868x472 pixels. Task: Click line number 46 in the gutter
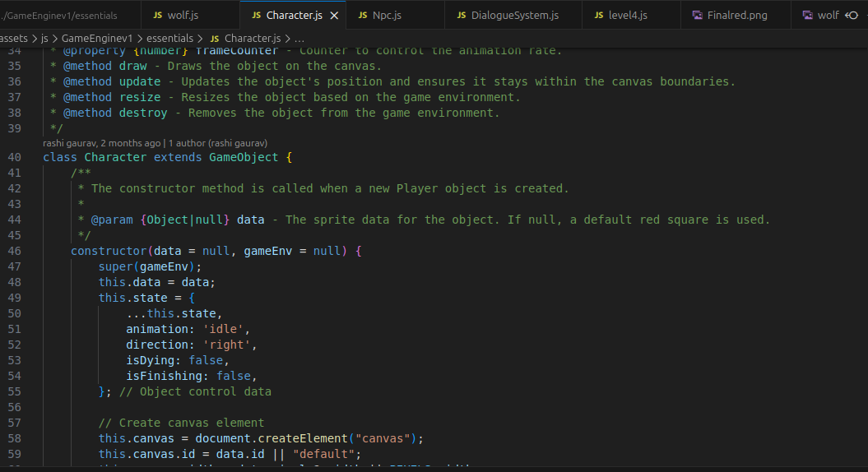[x=14, y=252]
